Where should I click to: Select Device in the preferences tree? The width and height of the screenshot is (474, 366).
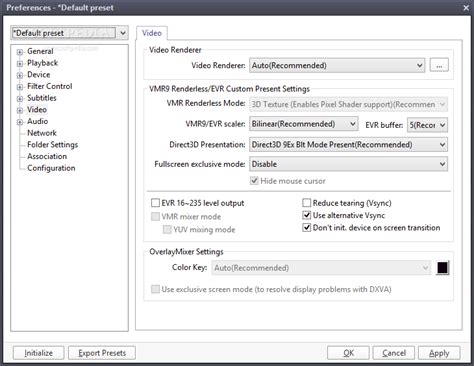pyautogui.click(x=39, y=75)
